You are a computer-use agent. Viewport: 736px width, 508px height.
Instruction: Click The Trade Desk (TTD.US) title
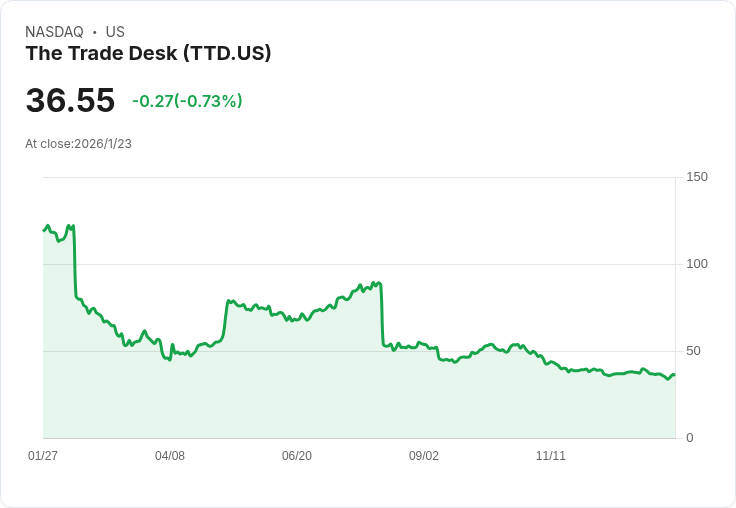tap(148, 54)
